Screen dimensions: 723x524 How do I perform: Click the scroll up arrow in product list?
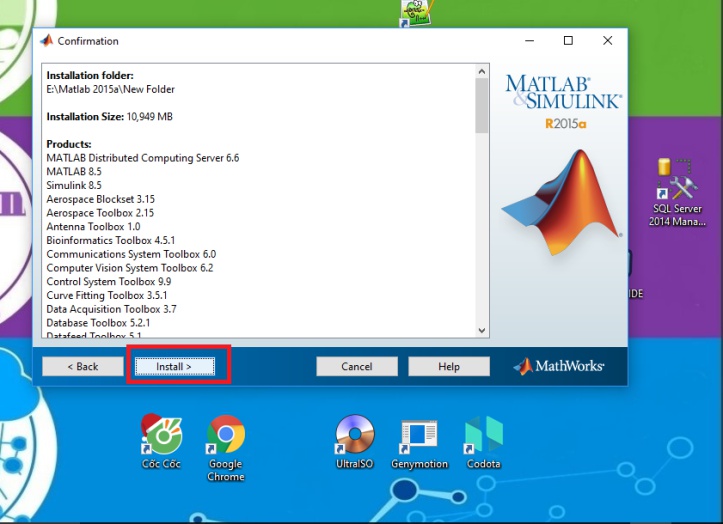[482, 71]
